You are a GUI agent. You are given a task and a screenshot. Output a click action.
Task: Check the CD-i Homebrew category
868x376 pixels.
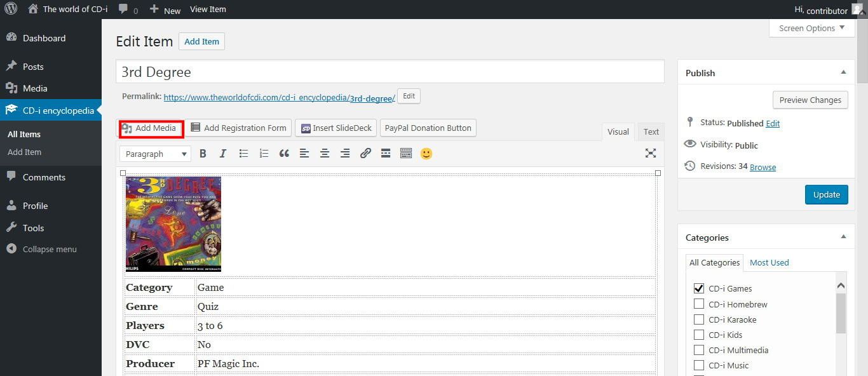(699, 304)
